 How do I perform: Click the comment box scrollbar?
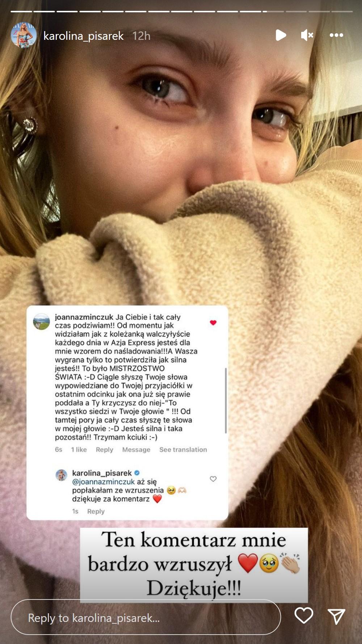click(226, 401)
